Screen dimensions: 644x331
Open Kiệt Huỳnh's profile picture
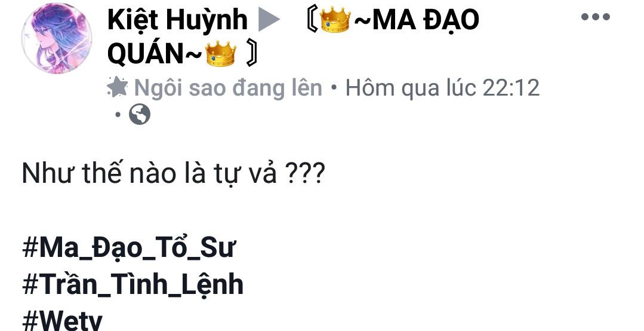click(57, 38)
